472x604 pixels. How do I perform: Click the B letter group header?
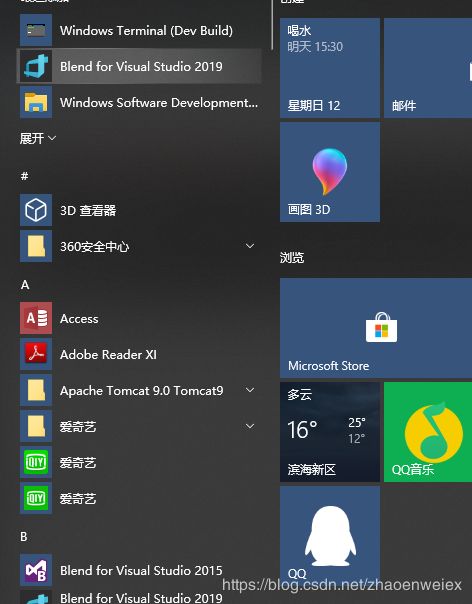point(24,537)
